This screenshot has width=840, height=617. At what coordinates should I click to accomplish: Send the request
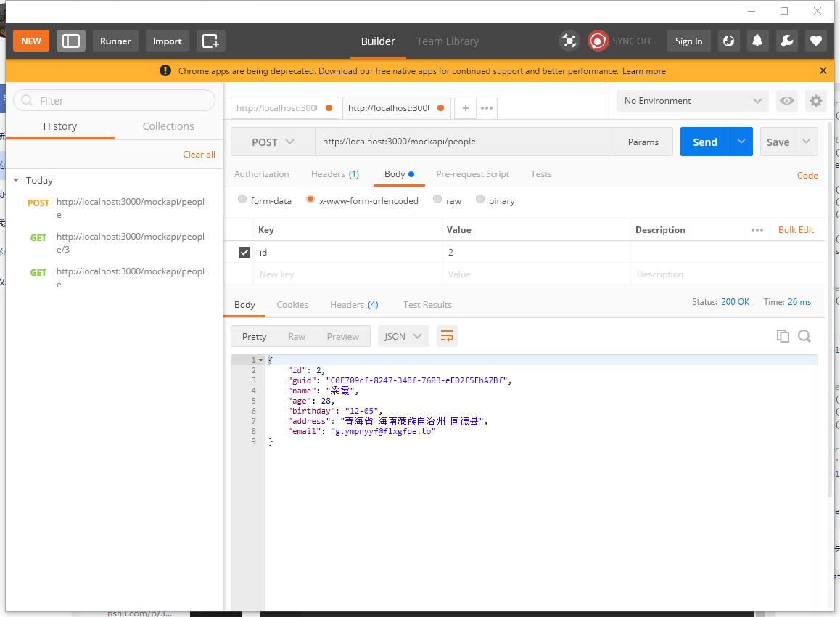(704, 142)
